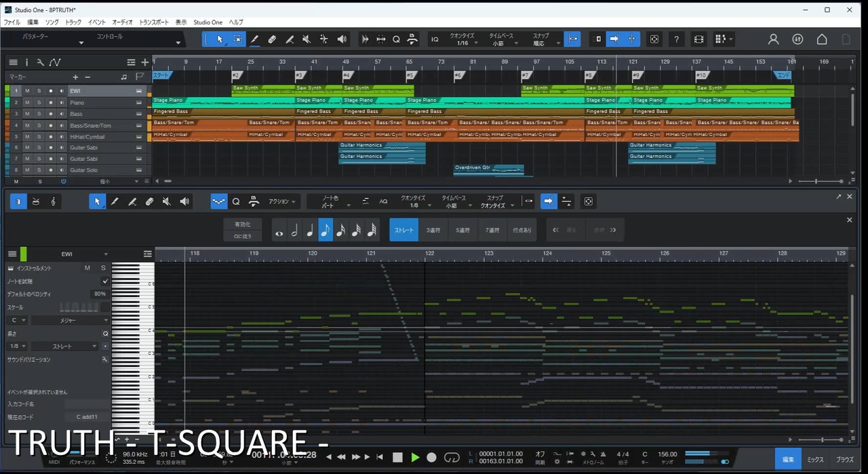Select the editor Eraser tool
The height and width of the screenshot is (474, 868).
click(150, 201)
